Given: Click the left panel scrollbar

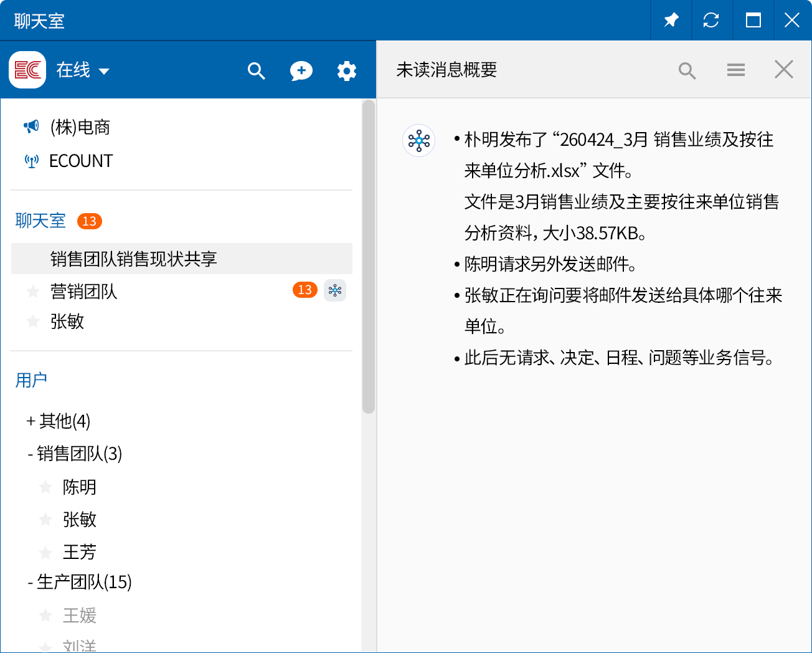Looking at the screenshot, I should [369, 257].
